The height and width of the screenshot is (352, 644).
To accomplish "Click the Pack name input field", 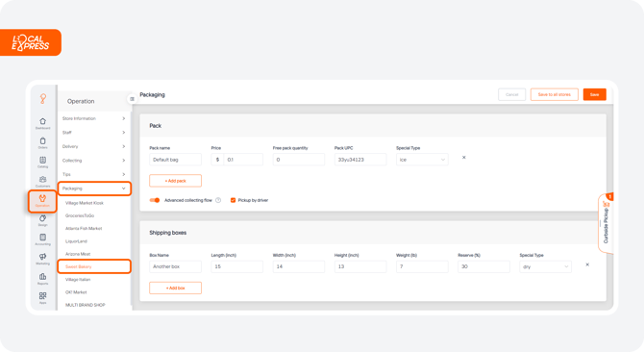I will [x=175, y=160].
